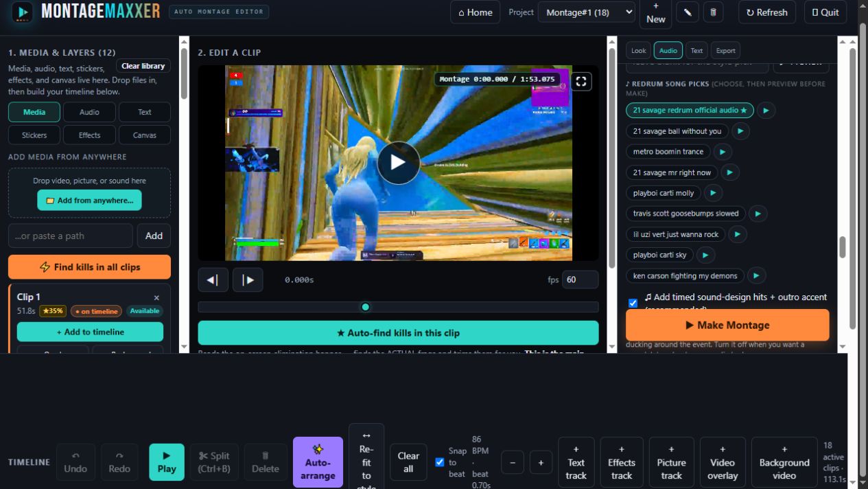
Task: Preview travis scott goosebumps slowed song
Action: click(x=758, y=214)
